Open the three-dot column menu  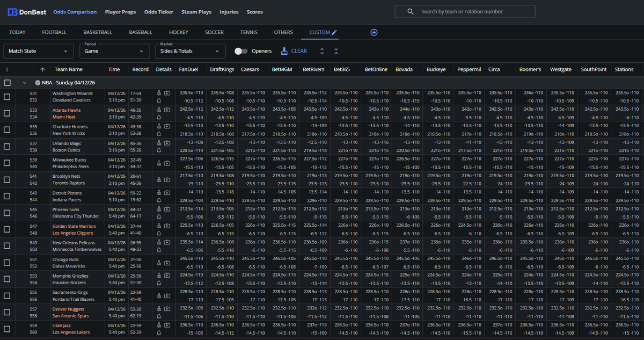pos(7,69)
